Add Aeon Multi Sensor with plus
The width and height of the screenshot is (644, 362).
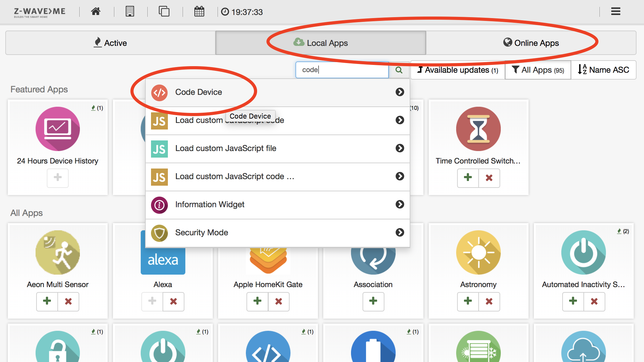(x=47, y=301)
